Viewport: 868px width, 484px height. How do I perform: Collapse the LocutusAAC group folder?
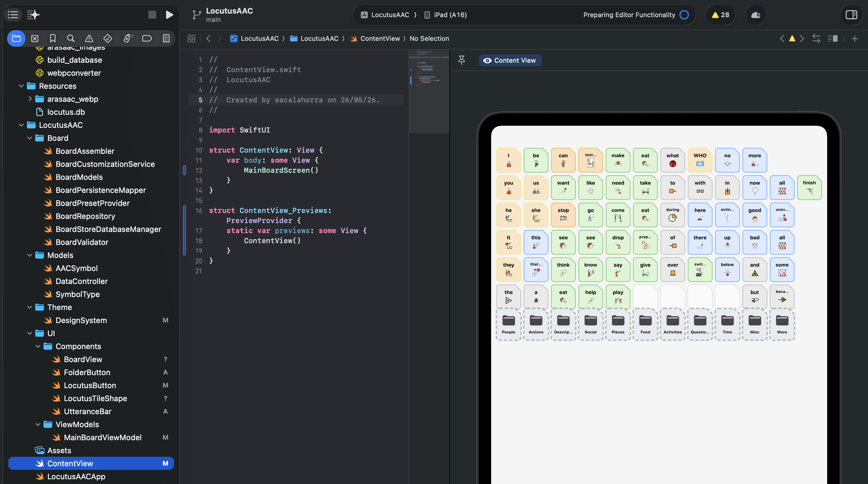click(21, 125)
